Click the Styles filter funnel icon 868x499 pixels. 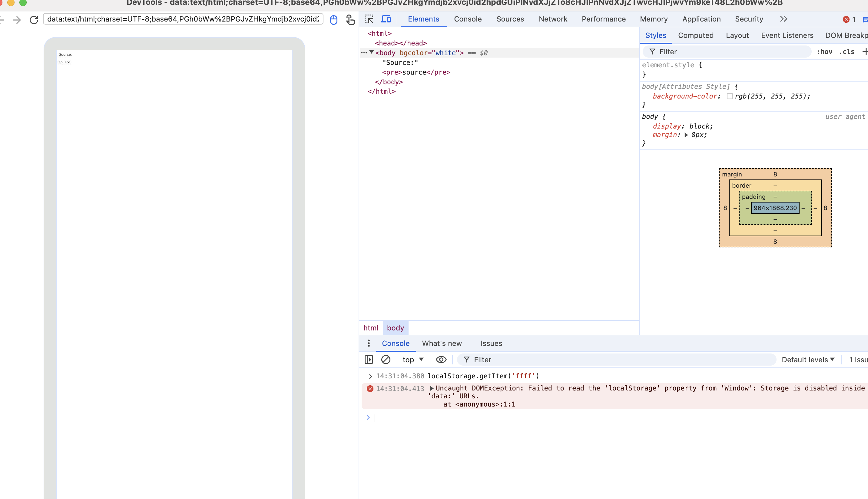click(x=652, y=52)
